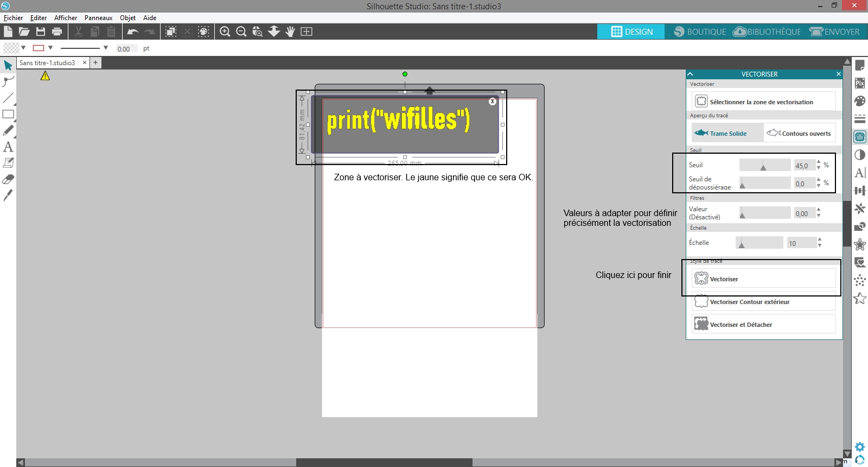Collapse the Vectoriser panel with chevron
This screenshot has height=467, width=868.
pyautogui.click(x=690, y=74)
